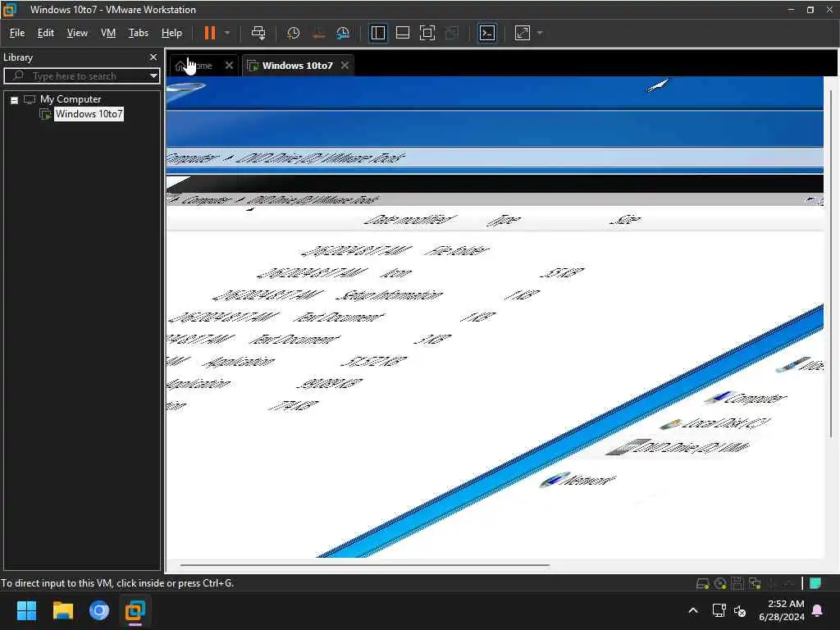Click the skewed Computer item inside the VM
Viewport: 840px width, 630px height.
coord(746,398)
